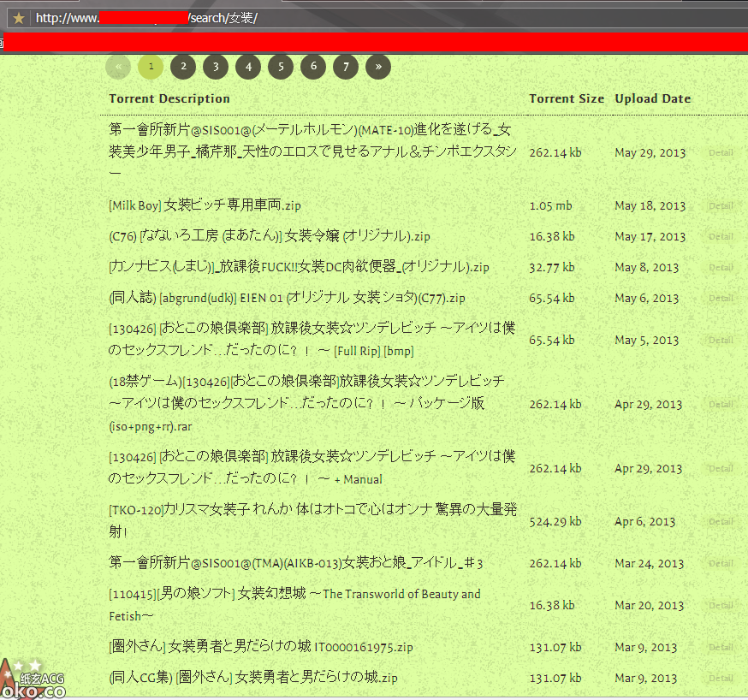Open the FUCK!! .zip torrent link
This screenshot has width=748, height=700.
coord(299,267)
